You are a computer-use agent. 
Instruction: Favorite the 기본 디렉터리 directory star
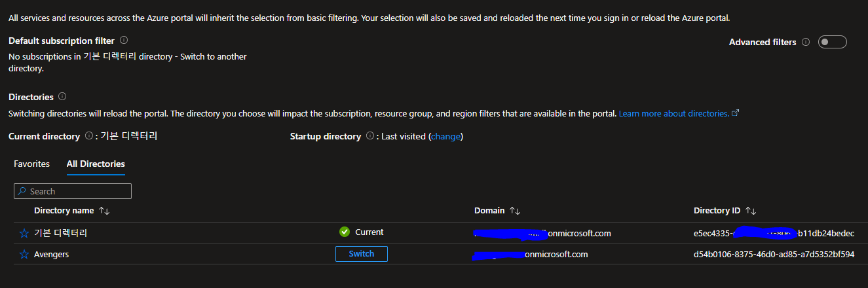click(24, 233)
